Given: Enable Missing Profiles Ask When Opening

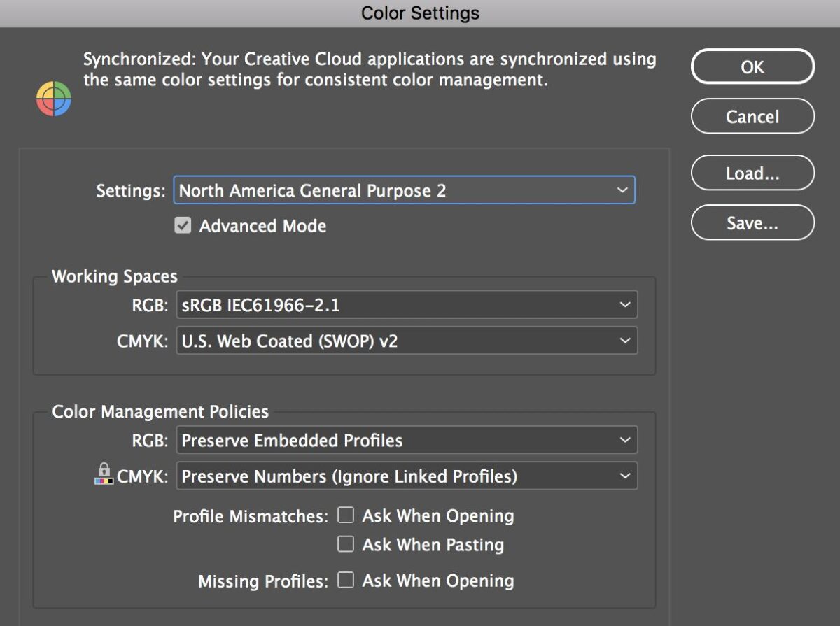Looking at the screenshot, I should click(346, 580).
